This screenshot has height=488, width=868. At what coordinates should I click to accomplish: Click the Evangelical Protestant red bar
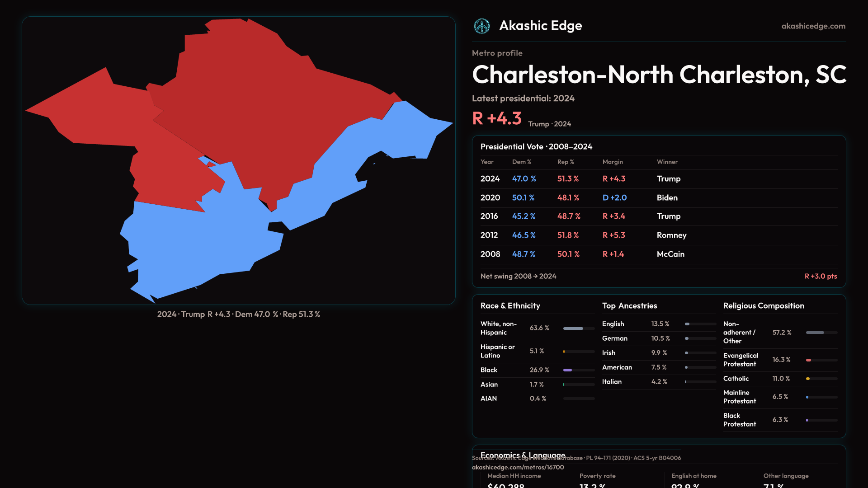(809, 360)
